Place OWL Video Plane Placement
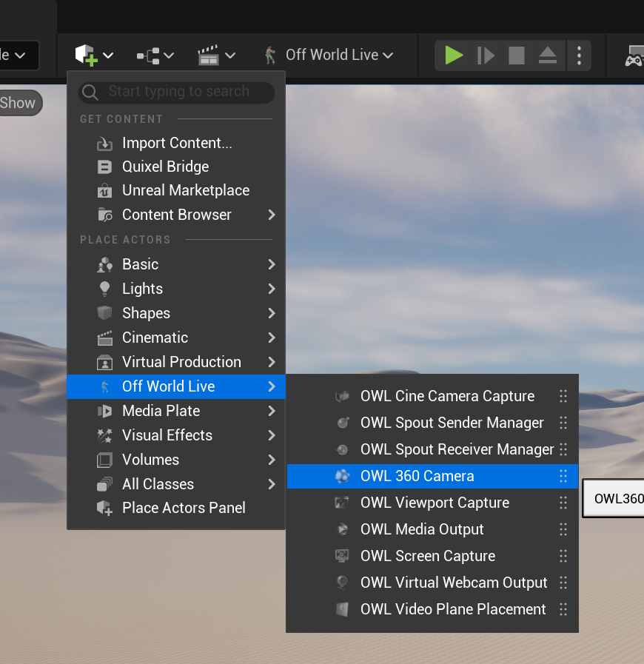 coord(432,610)
